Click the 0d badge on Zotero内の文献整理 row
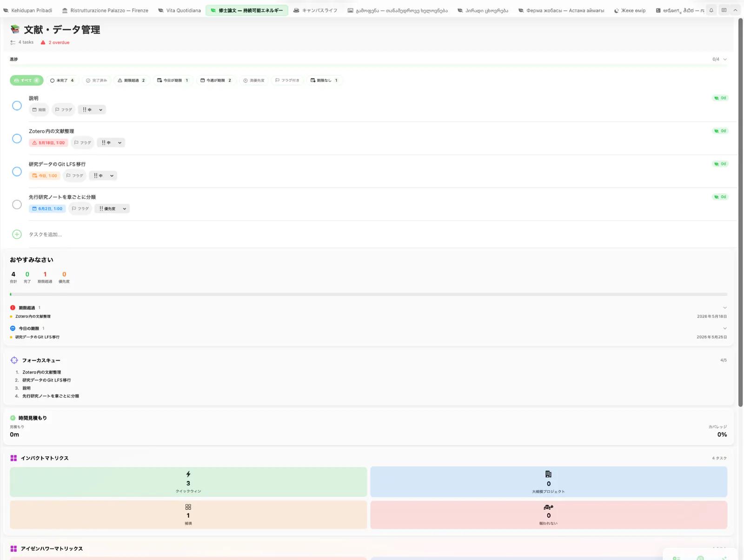This screenshot has height=560, width=744. (720, 131)
